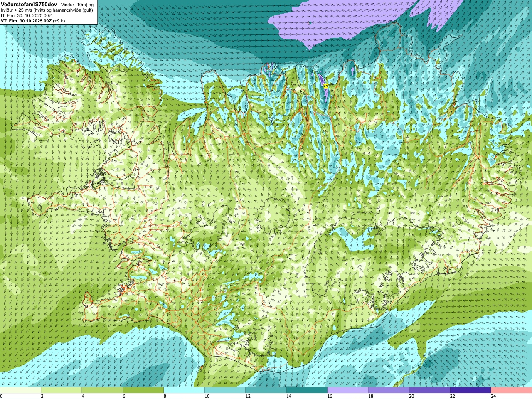Select the 20–22 m/s violet swatch

click(x=429, y=391)
